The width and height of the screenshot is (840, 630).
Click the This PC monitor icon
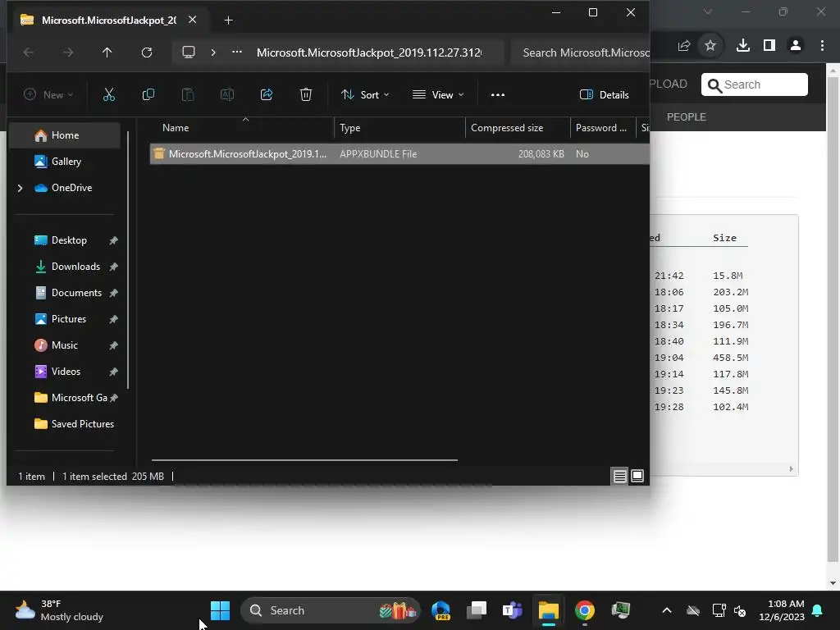pyautogui.click(x=189, y=52)
